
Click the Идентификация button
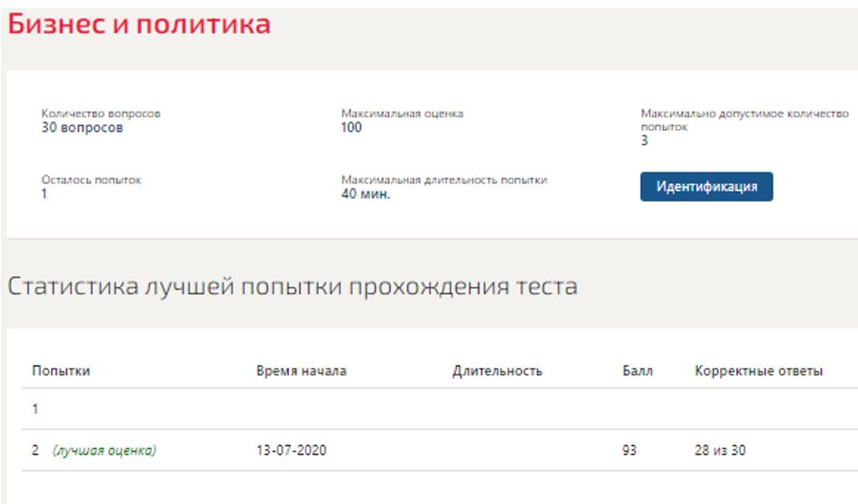(x=706, y=186)
